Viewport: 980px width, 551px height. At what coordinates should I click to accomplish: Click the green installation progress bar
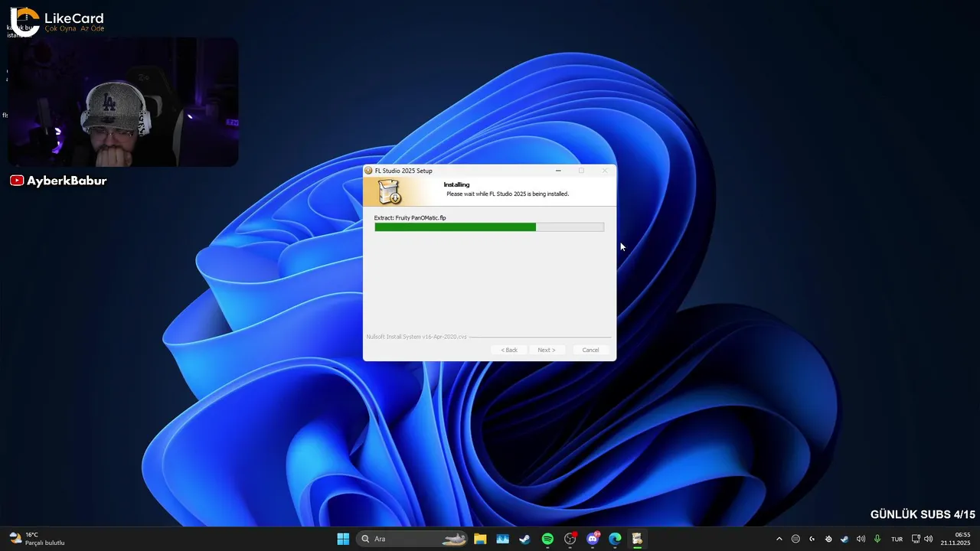tap(488, 227)
